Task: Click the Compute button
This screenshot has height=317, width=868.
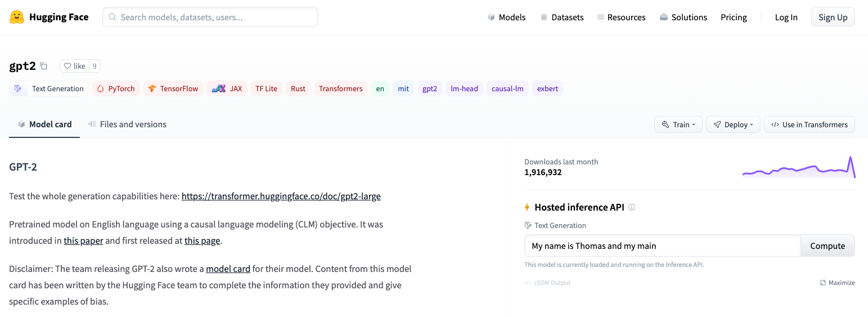Action: 827,246
